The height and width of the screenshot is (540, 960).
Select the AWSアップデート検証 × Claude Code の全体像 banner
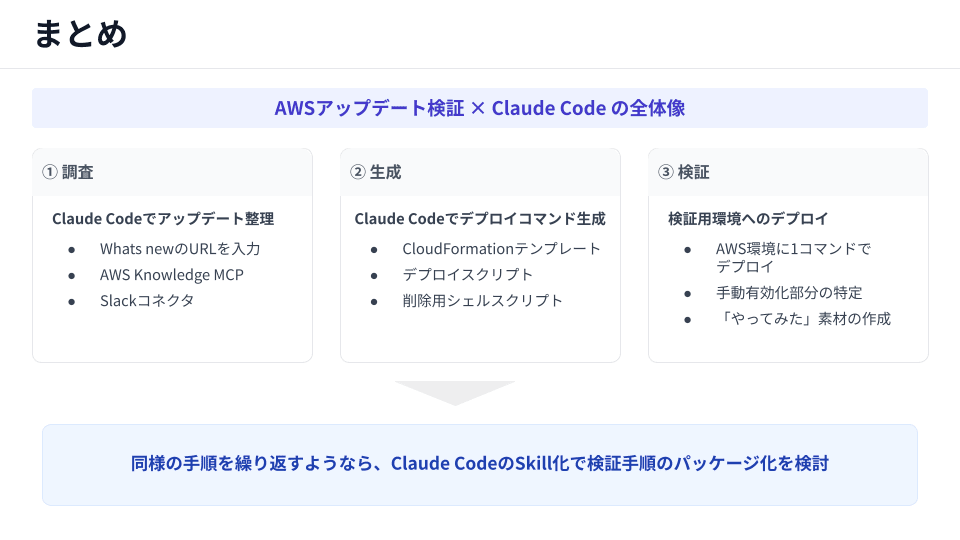(x=480, y=108)
